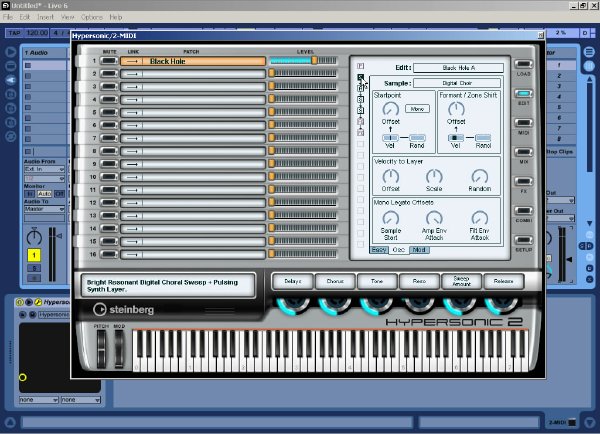The width and height of the screenshot is (600, 434).
Task: Turn the Startpoint Offset knob
Action: [390, 109]
